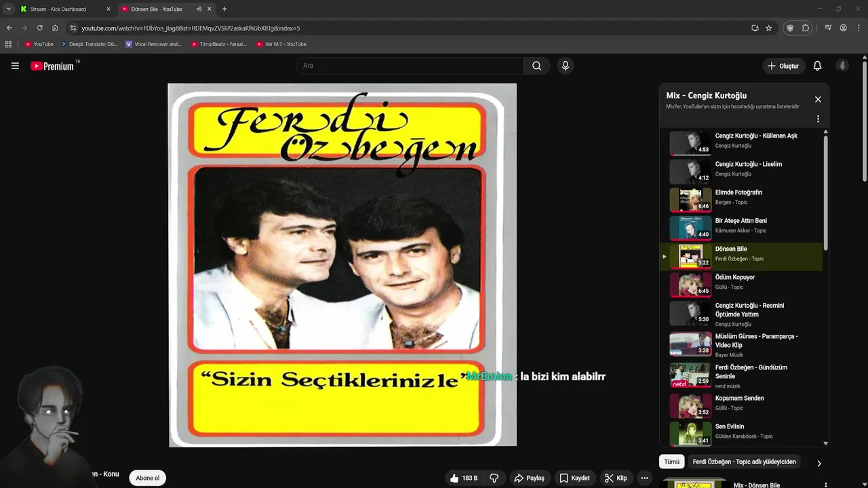View site information icon in address bar
The image size is (868, 488).
[x=73, y=28]
